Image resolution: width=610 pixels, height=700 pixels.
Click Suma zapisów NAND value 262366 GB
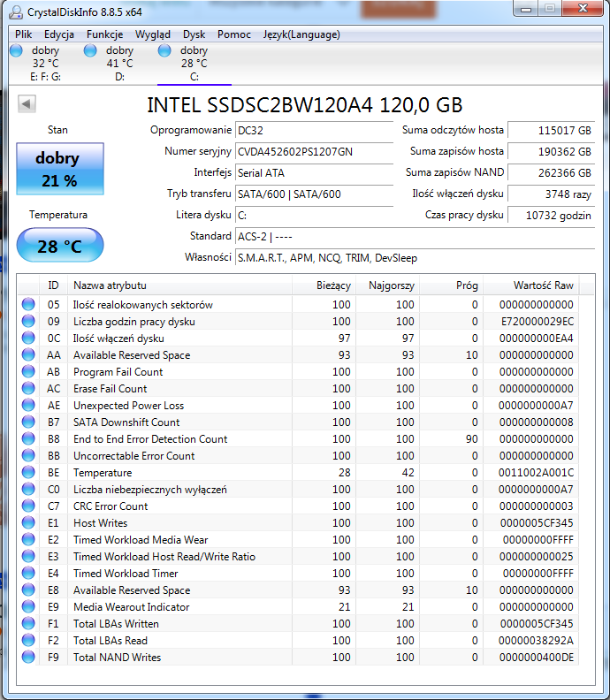click(x=552, y=172)
